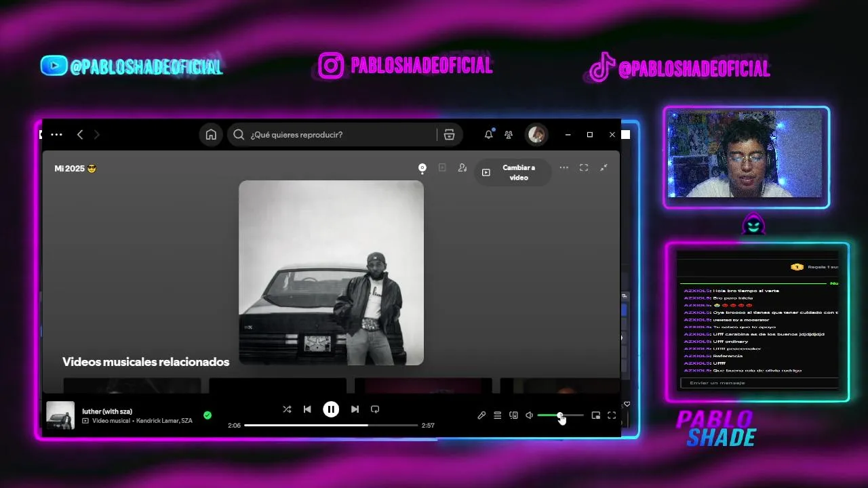Mute audio with the speaker icon
The image size is (868, 488).
point(530,415)
